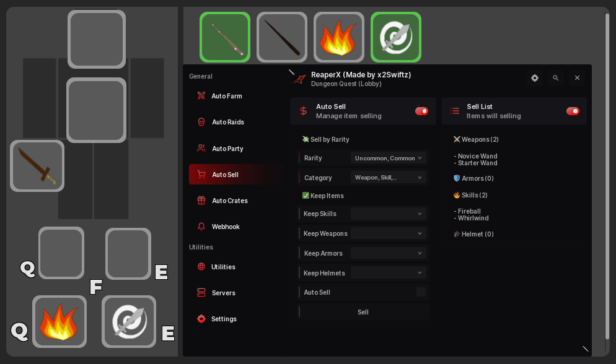The height and width of the screenshot is (364, 616).
Task: Click the Skills (2) list heading
Action: [470, 195]
